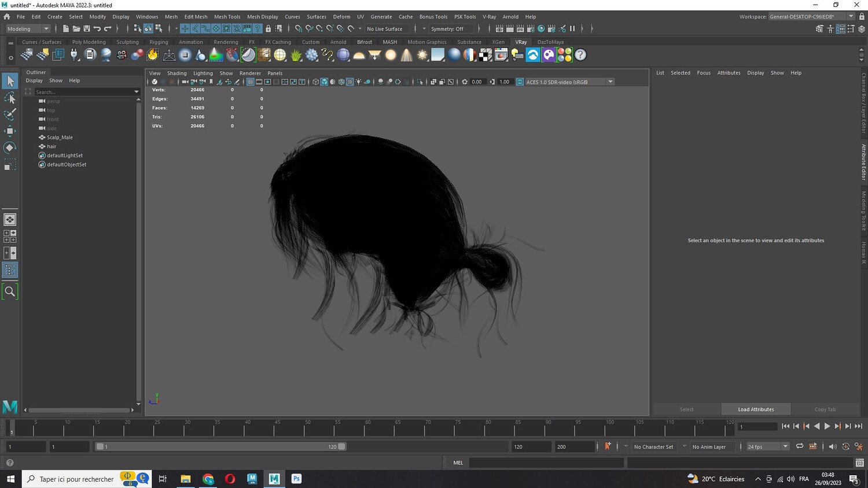
Task: Click the Save Scene icon
Action: click(x=87, y=29)
